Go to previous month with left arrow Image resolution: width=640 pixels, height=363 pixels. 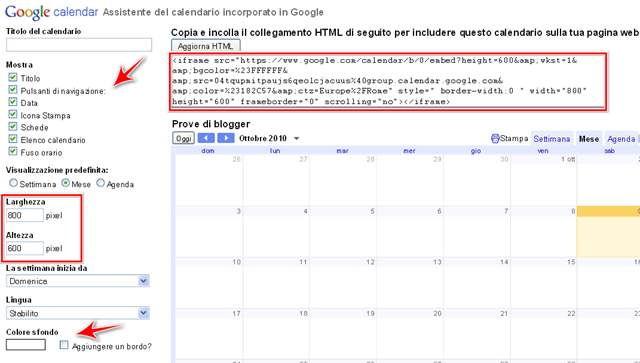pyautogui.click(x=206, y=138)
